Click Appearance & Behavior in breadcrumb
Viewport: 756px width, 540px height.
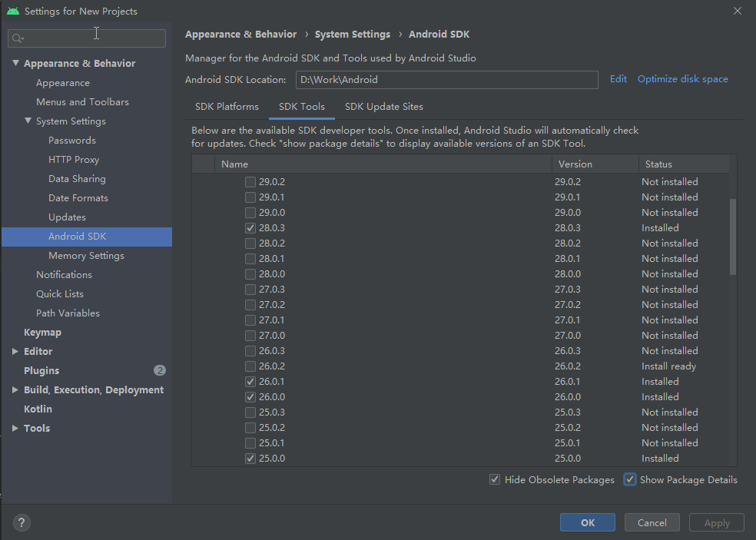coord(241,35)
